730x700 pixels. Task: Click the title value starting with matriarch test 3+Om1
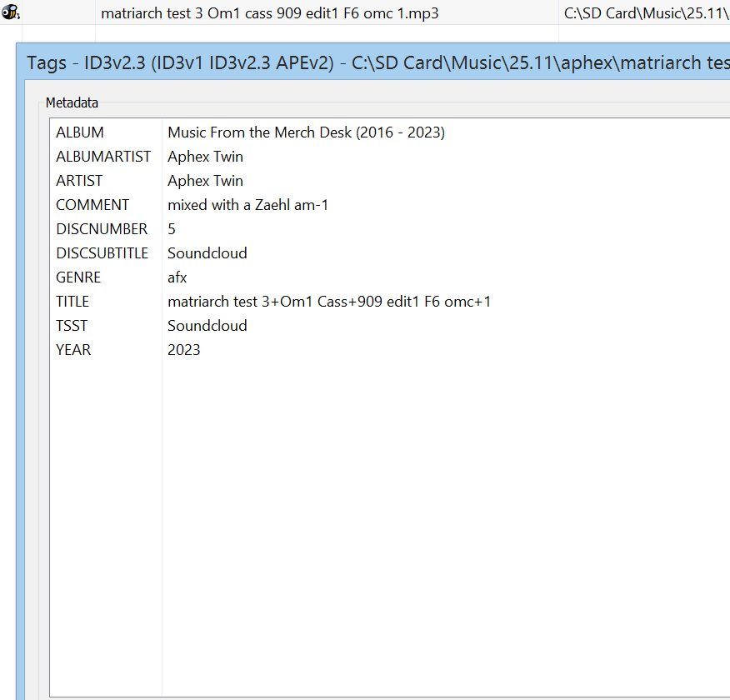[x=328, y=302]
